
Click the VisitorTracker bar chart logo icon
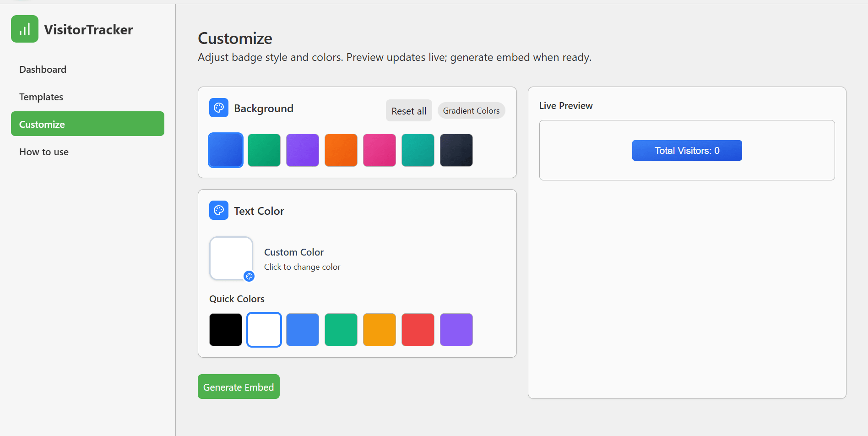[25, 29]
